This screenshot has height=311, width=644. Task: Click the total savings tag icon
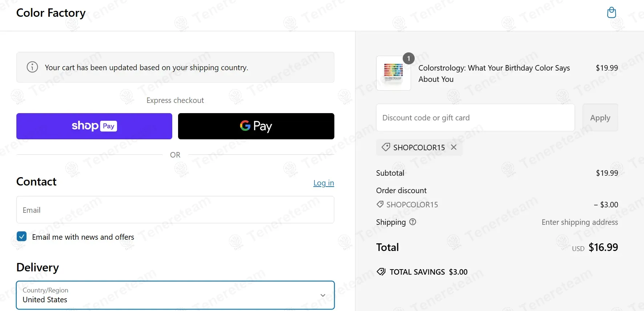381,272
